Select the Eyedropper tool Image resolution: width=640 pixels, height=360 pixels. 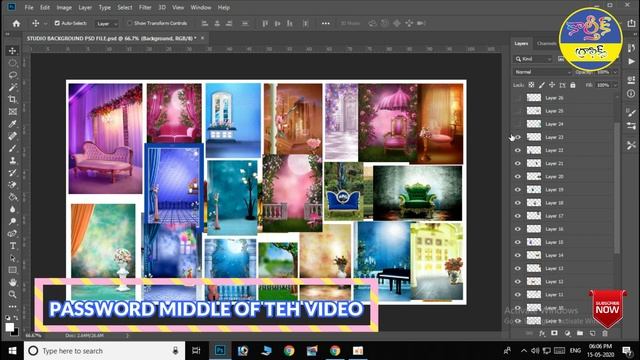coord(12,124)
